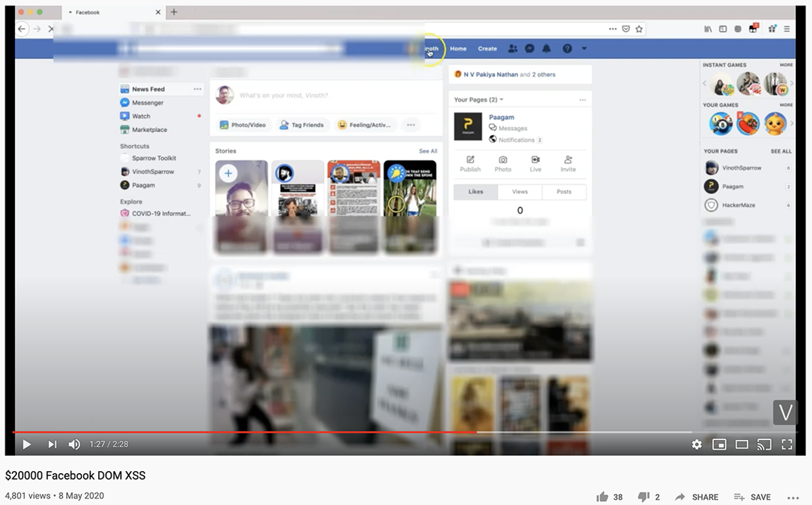Open Paagam page Messages
The image size is (812, 505).
(508, 128)
